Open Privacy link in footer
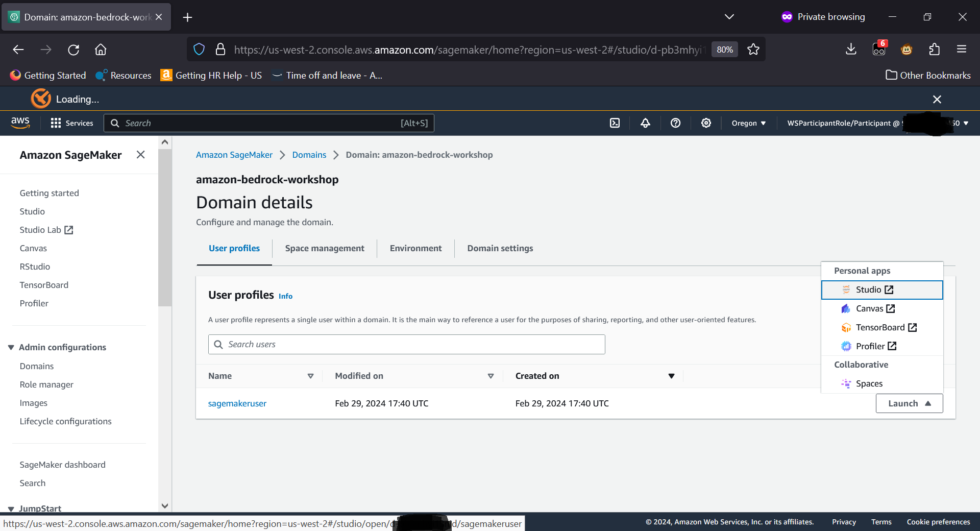The width and height of the screenshot is (980, 531). (844, 522)
